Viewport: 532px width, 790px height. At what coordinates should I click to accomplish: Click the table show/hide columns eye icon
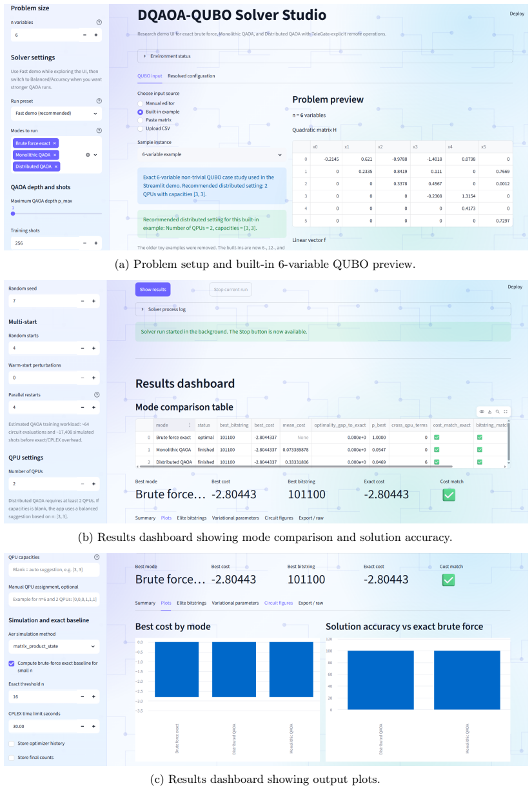[x=481, y=411]
